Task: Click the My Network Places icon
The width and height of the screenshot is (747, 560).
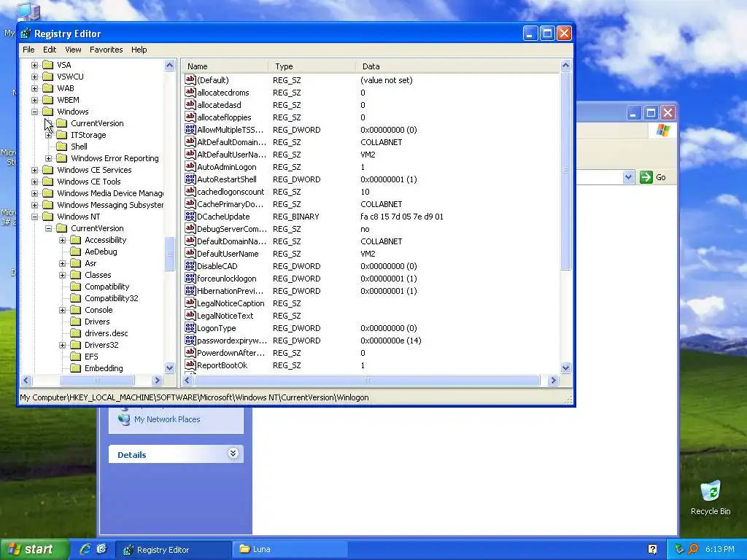Action: pyautogui.click(x=124, y=419)
